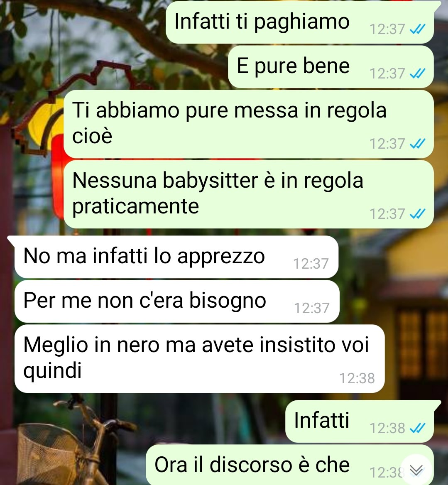Select the 'Ti abbiamo pure messa in regola cioè' bubble

click(x=249, y=124)
